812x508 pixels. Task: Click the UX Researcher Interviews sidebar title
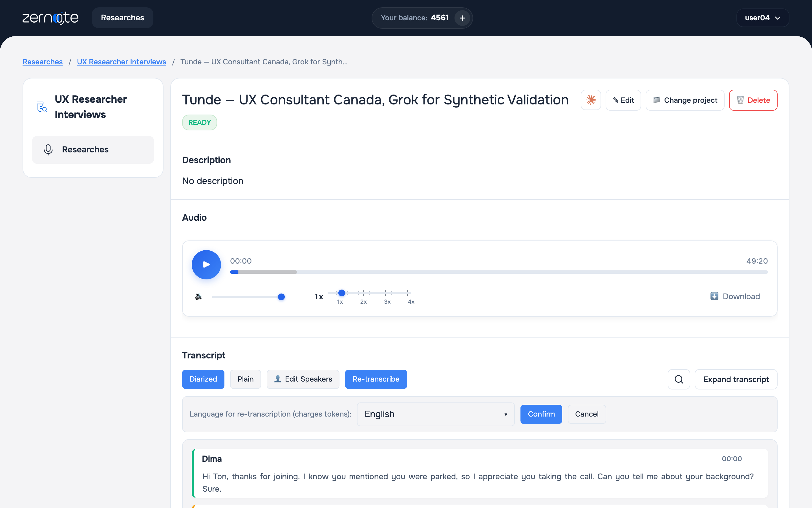pos(91,107)
